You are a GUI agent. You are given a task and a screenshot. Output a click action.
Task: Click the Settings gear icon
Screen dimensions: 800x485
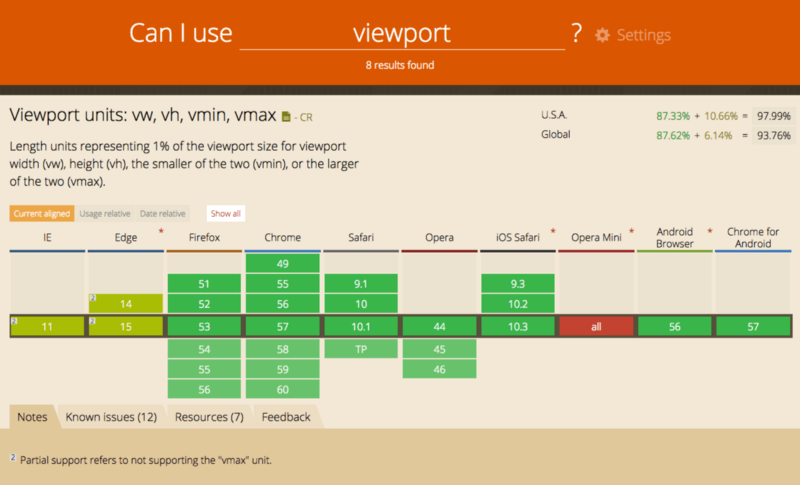coord(602,35)
